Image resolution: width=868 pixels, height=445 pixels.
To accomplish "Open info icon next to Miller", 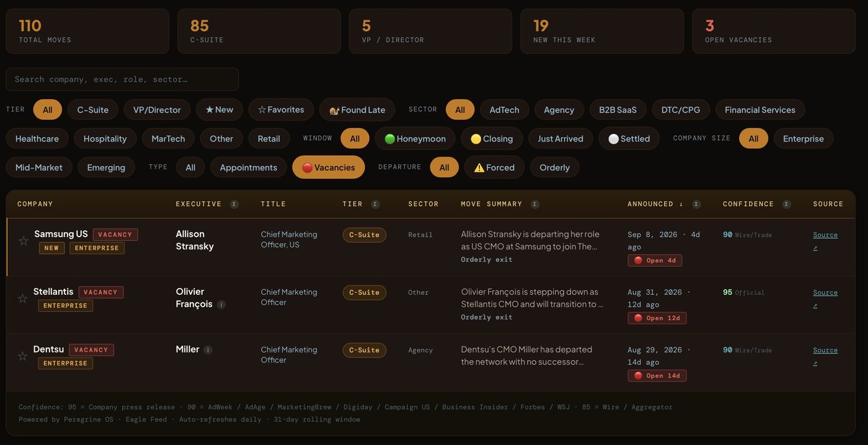I will [208, 350].
